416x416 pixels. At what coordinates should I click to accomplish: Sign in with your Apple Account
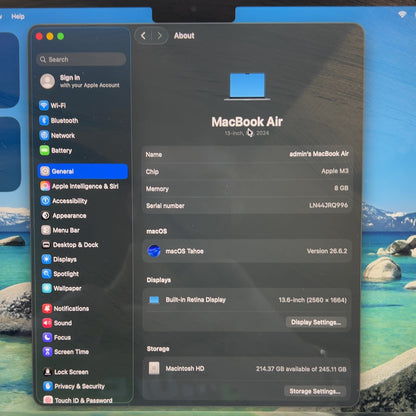click(x=80, y=81)
